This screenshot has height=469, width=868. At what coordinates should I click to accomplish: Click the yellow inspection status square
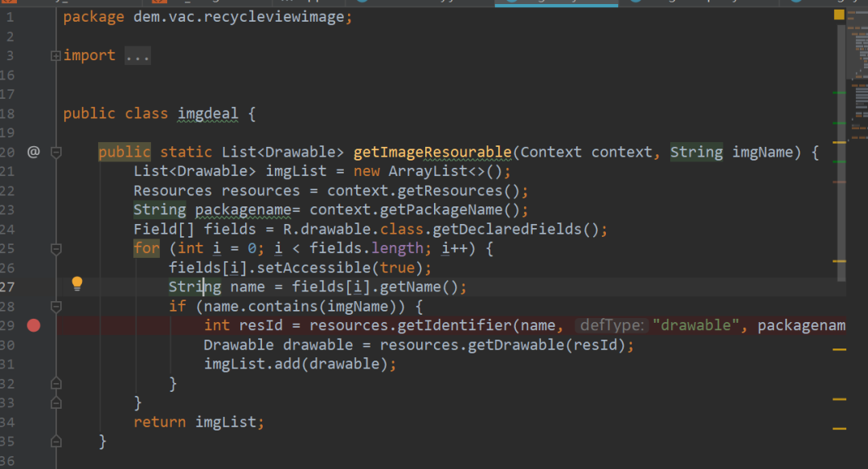[x=839, y=14]
